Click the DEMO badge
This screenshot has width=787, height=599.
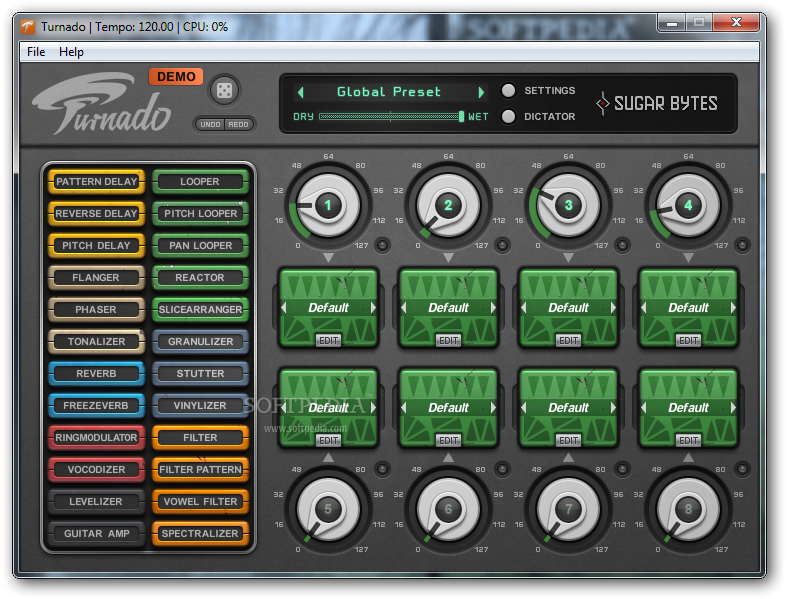tap(176, 76)
